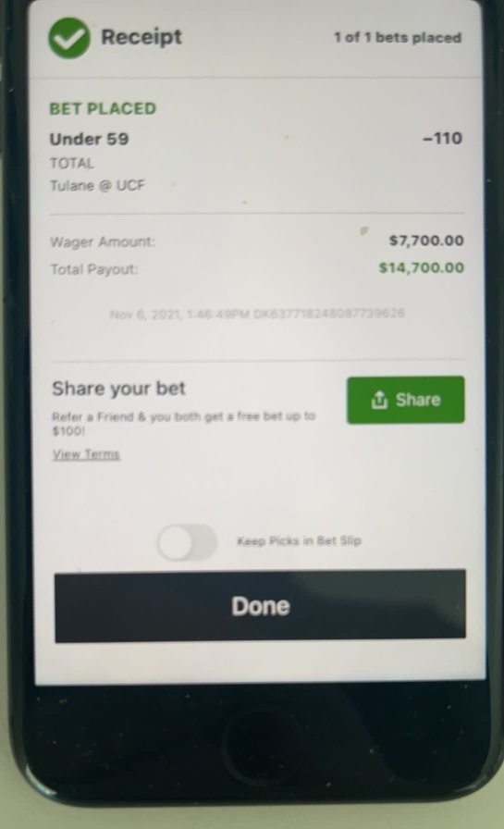504x829 pixels.
Task: Click the green Share button label
Action: point(418,400)
